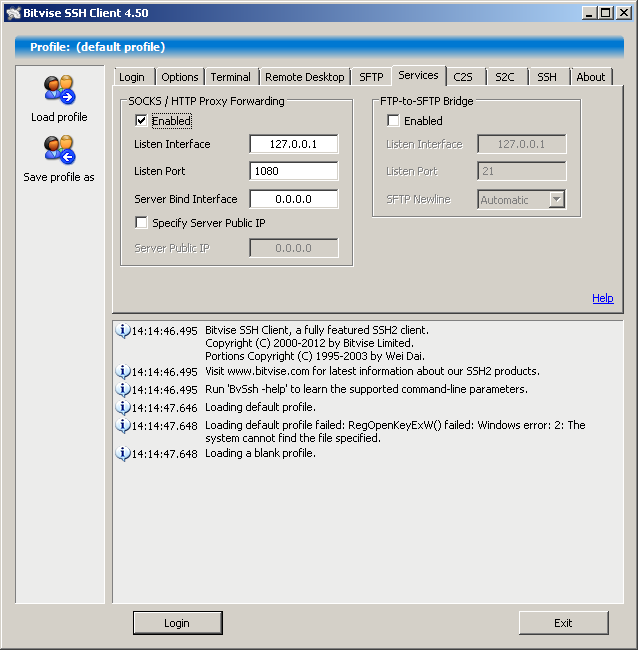Click log text 'Loading default profile.'
The width and height of the screenshot is (638, 650).
[x=260, y=407]
